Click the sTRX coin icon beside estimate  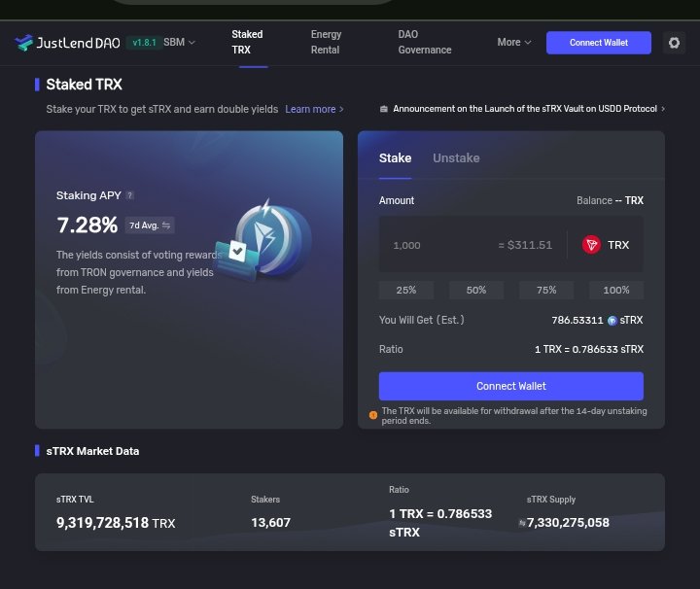coord(612,321)
